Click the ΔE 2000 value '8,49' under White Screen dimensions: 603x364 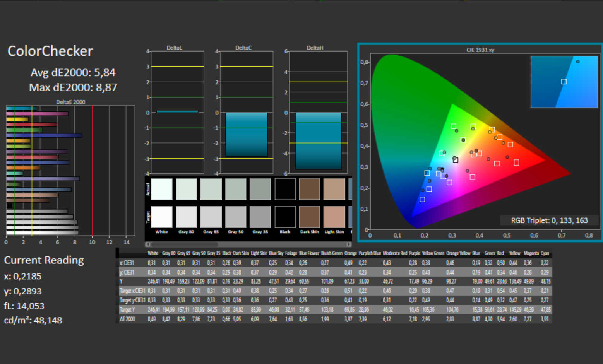[x=152, y=320]
